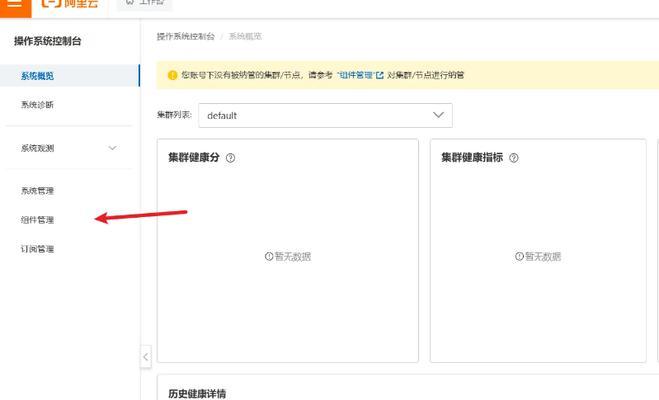Viewport: 659px width, 400px height.
Task: Click the chevron beside 系统观测
Action: click(112, 148)
